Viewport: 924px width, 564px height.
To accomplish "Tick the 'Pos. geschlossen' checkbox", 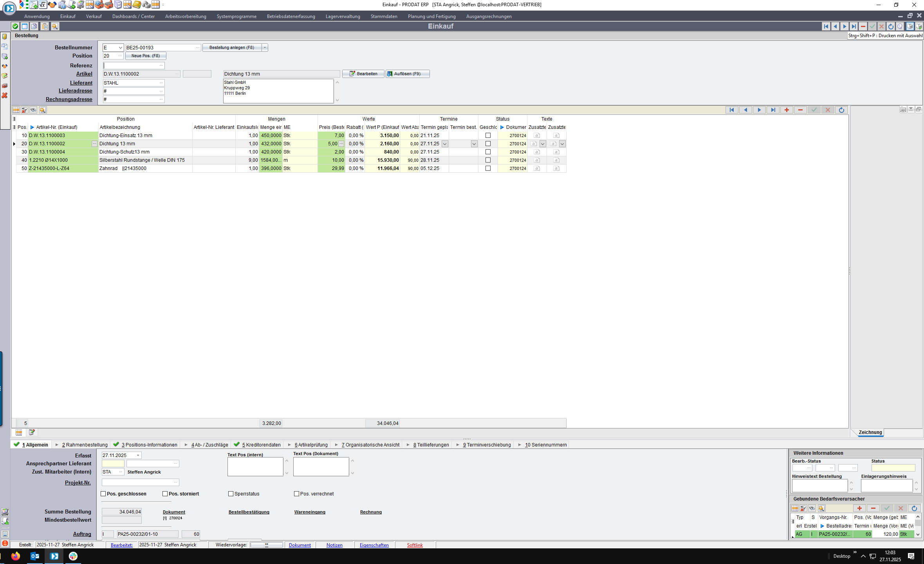I will 103,494.
